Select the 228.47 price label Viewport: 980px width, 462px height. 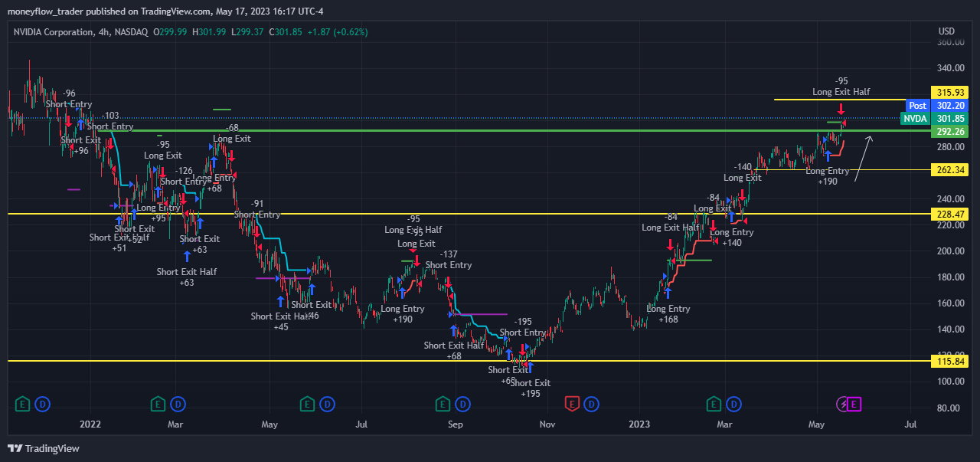tap(948, 214)
